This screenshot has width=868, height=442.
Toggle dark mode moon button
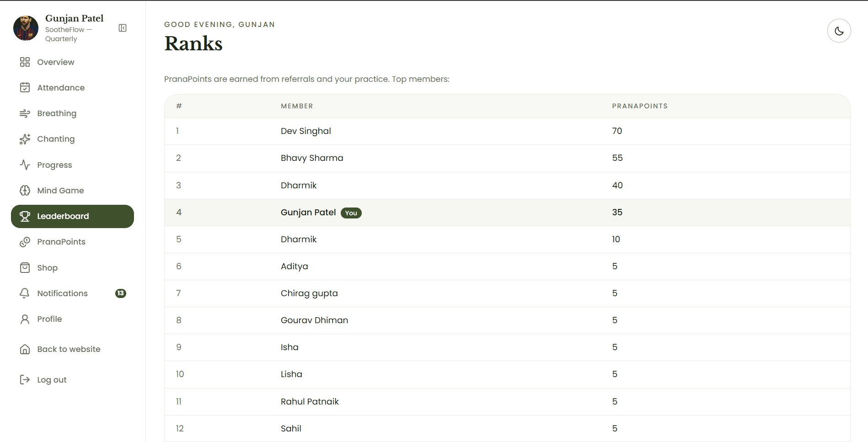click(839, 31)
